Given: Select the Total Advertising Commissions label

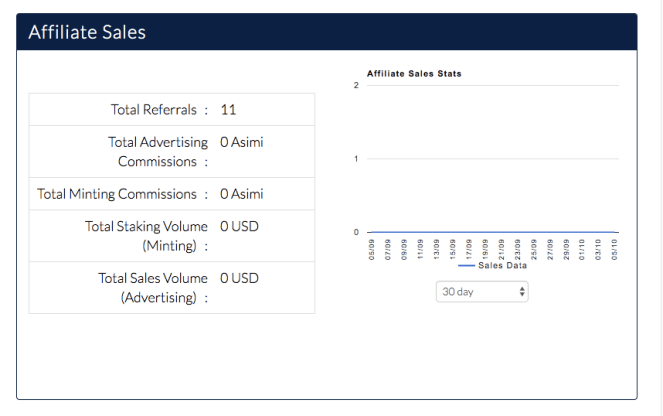Looking at the screenshot, I should (157, 152).
